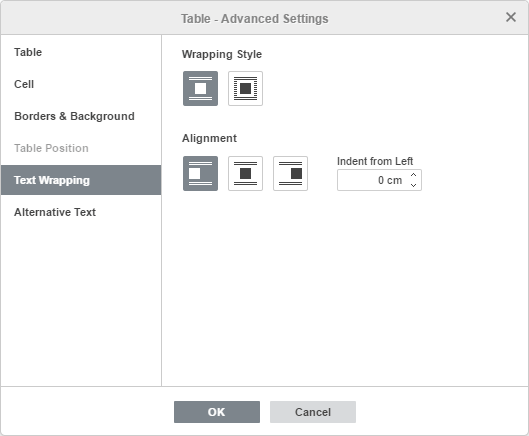Increase Indent from Left value
This screenshot has width=529, height=436.
[x=413, y=175]
